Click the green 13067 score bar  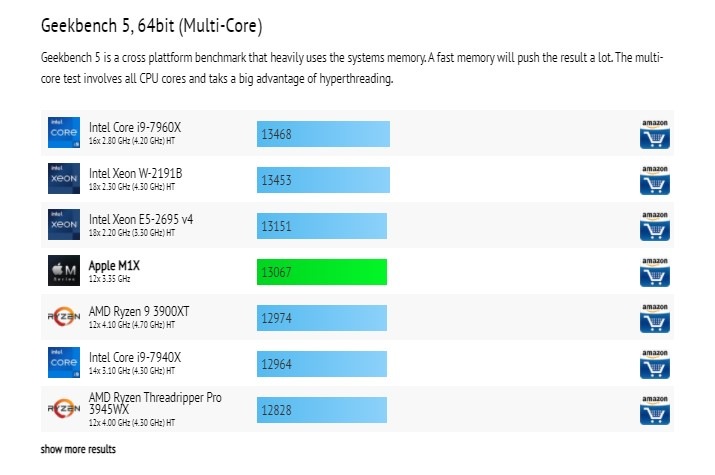point(321,271)
